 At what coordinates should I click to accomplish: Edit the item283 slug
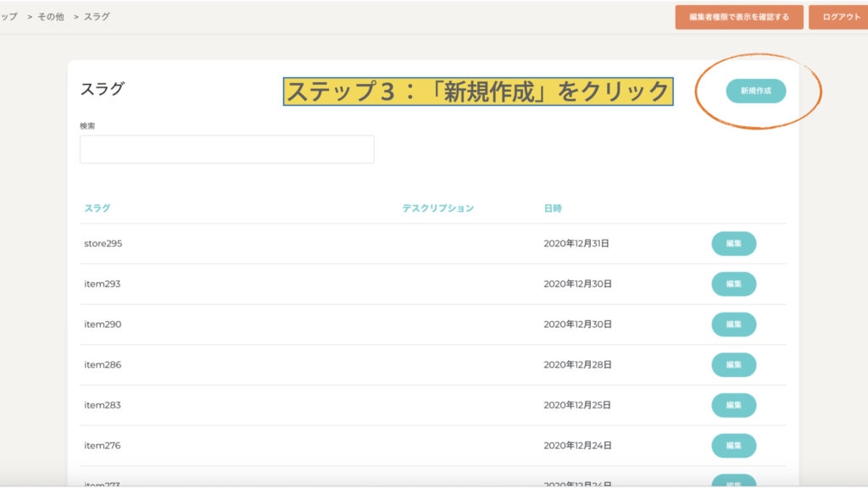733,405
